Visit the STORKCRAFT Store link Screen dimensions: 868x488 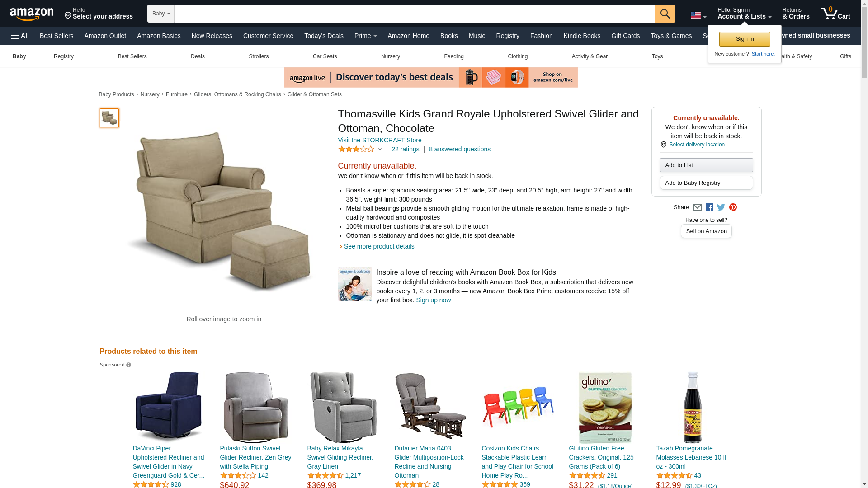click(380, 140)
